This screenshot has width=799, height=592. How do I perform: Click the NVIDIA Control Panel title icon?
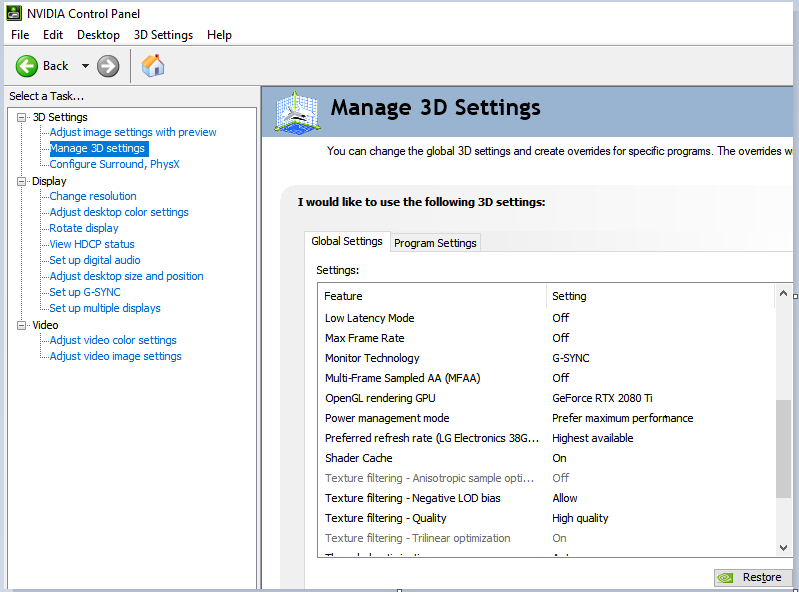point(14,13)
